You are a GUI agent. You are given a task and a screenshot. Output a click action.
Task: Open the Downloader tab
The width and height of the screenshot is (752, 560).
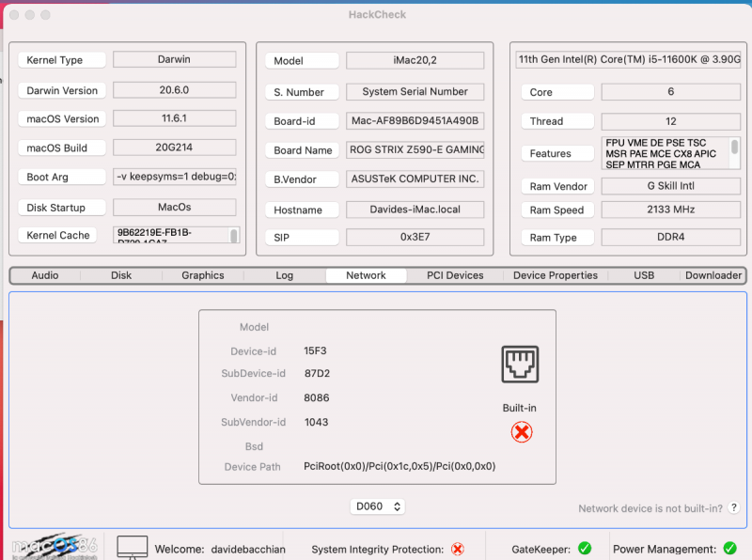pyautogui.click(x=713, y=275)
